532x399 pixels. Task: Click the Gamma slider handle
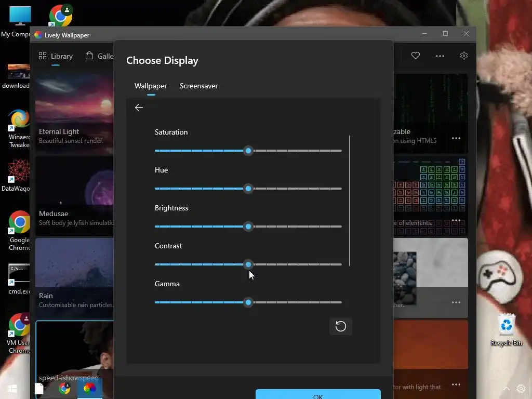[248, 303]
